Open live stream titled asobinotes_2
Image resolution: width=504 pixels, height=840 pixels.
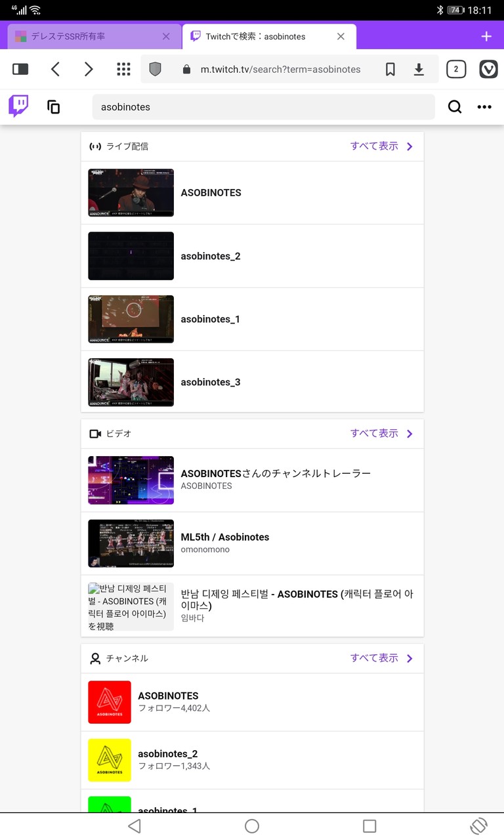pos(211,256)
